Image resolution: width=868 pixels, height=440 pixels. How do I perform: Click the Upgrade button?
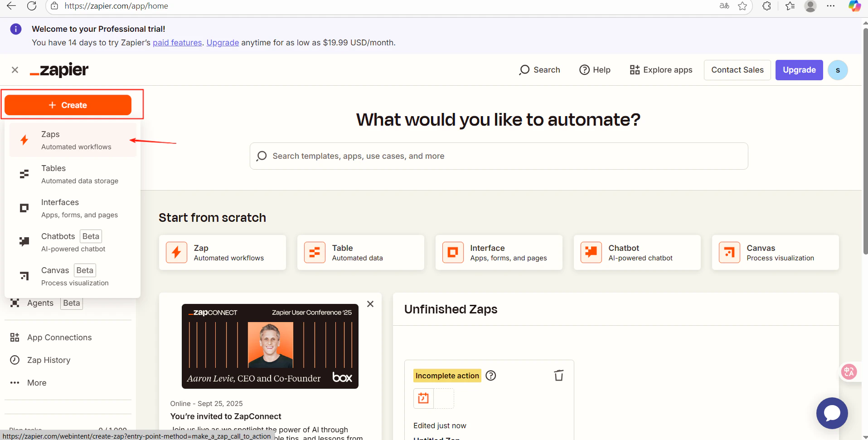799,70
